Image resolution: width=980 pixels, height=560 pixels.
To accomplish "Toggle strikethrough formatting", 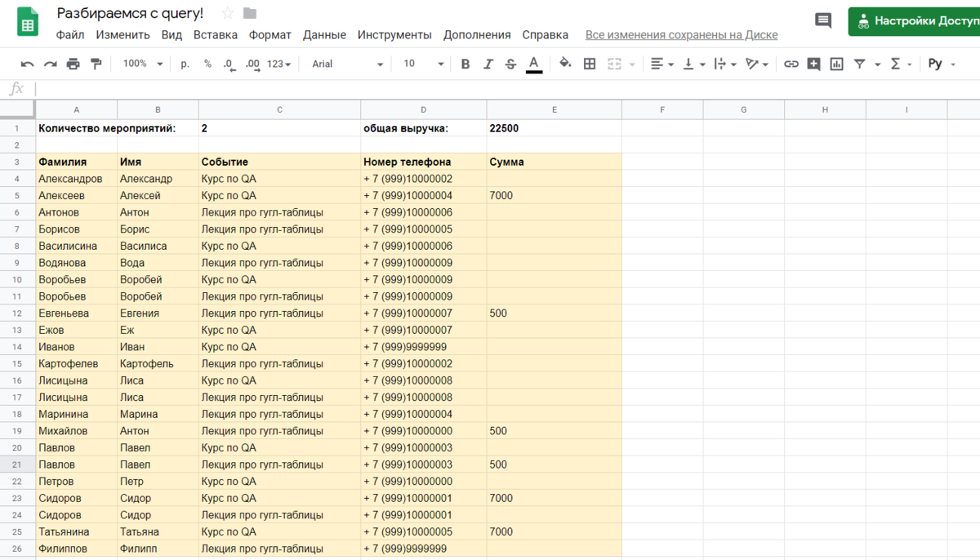I will pos(510,64).
